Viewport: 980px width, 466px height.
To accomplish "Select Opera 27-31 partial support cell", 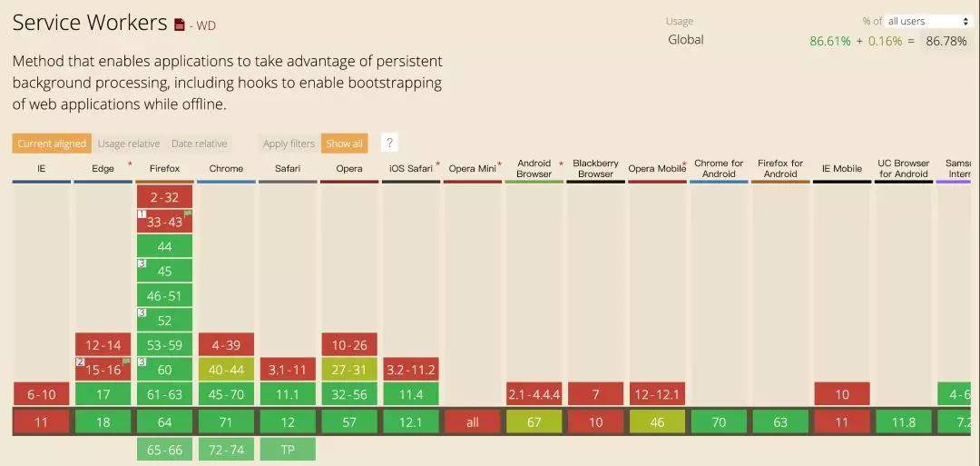I will [x=349, y=370].
